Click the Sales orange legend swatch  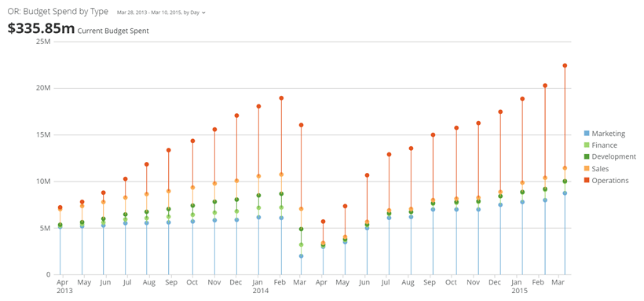587,169
